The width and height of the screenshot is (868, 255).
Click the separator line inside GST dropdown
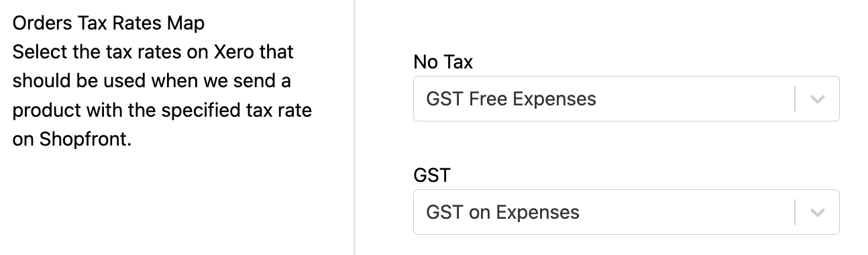click(795, 213)
